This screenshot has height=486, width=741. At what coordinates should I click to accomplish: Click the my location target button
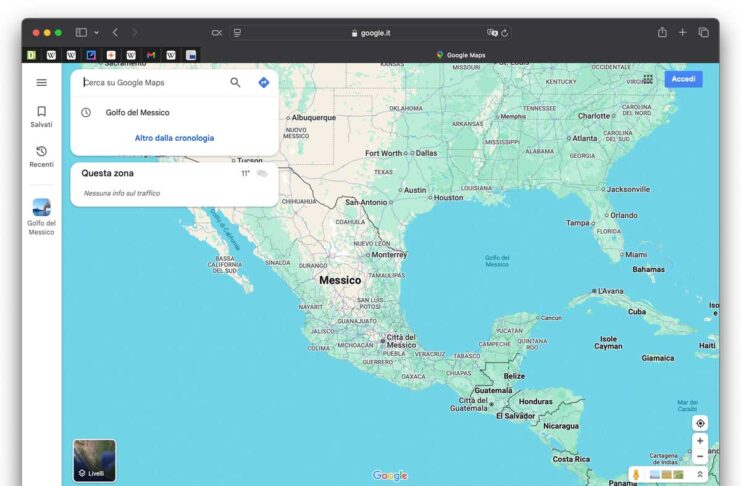coord(700,423)
